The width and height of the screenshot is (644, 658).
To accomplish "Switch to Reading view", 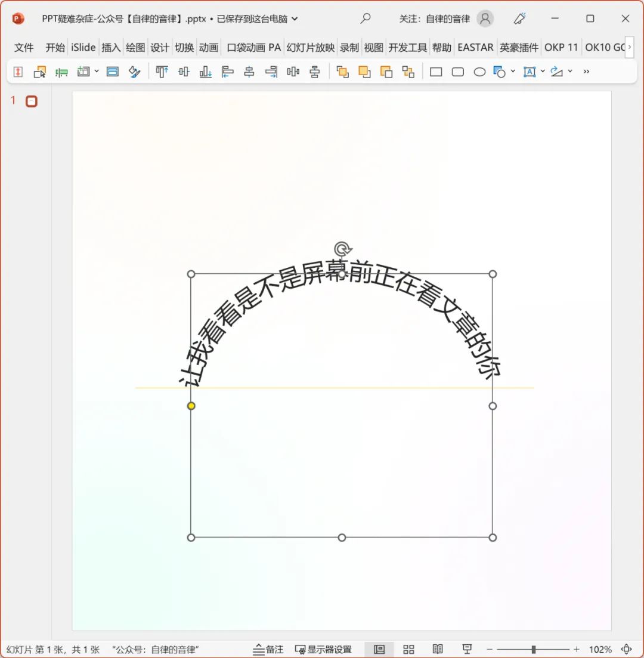I will (438, 649).
